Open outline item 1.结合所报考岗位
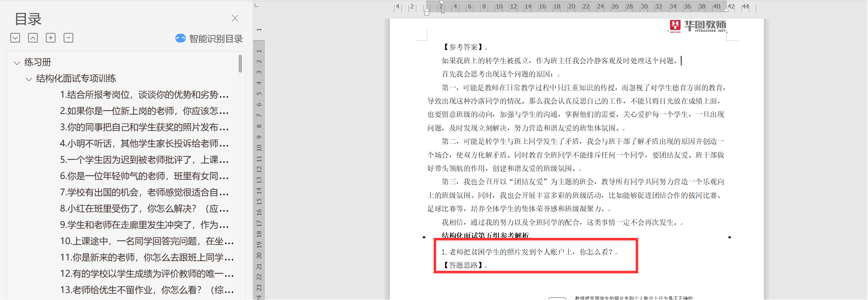Viewport: 868px width, 300px height. tap(144, 95)
